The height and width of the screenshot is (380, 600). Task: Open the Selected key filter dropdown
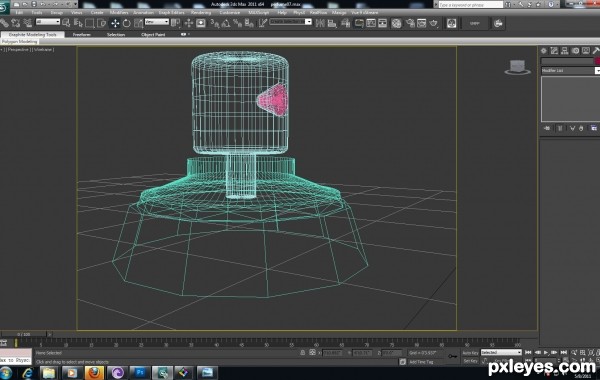point(501,352)
